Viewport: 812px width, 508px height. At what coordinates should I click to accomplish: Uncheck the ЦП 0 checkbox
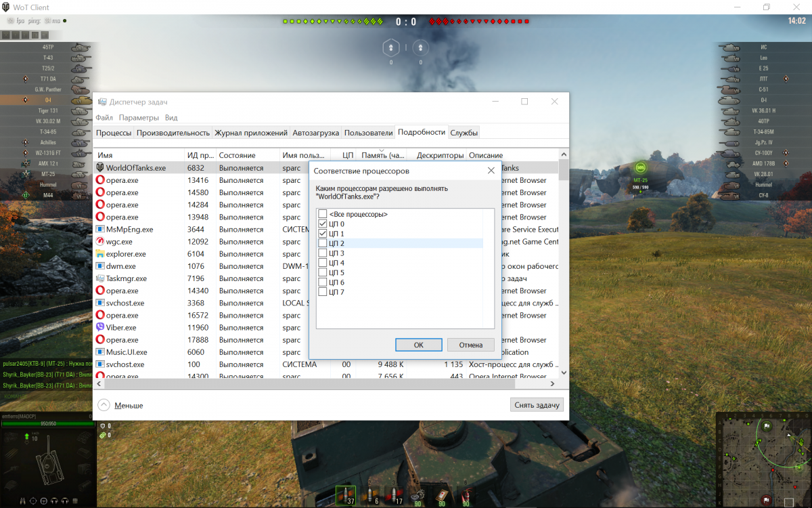[x=322, y=224]
